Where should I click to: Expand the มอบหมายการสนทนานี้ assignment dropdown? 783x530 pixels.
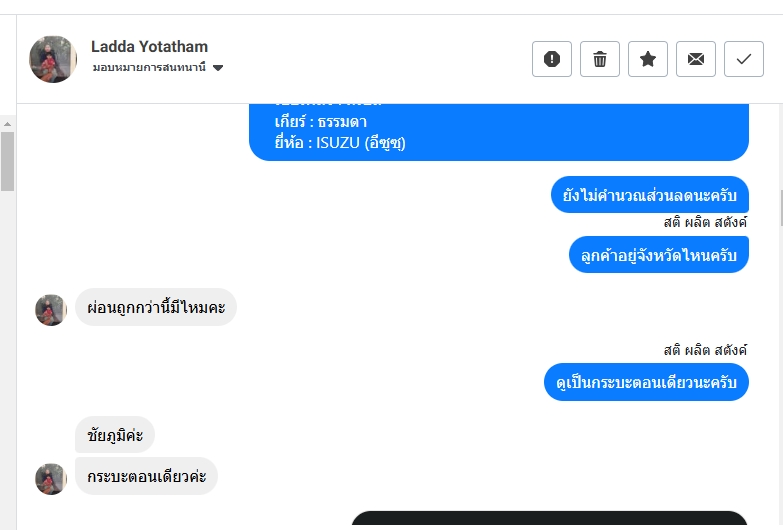pos(157,67)
